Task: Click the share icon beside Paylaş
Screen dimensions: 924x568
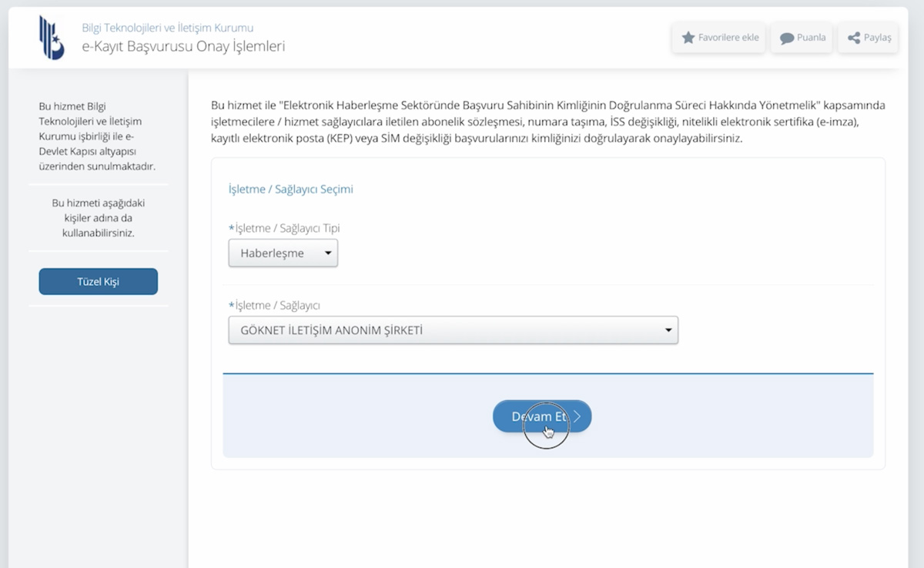Action: [853, 38]
